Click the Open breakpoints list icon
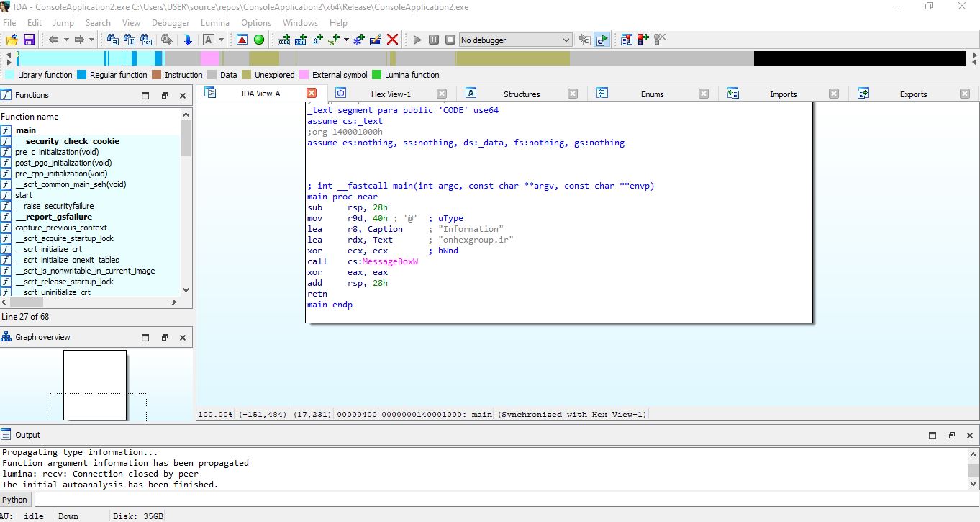980x522 pixels. pyautogui.click(x=627, y=40)
